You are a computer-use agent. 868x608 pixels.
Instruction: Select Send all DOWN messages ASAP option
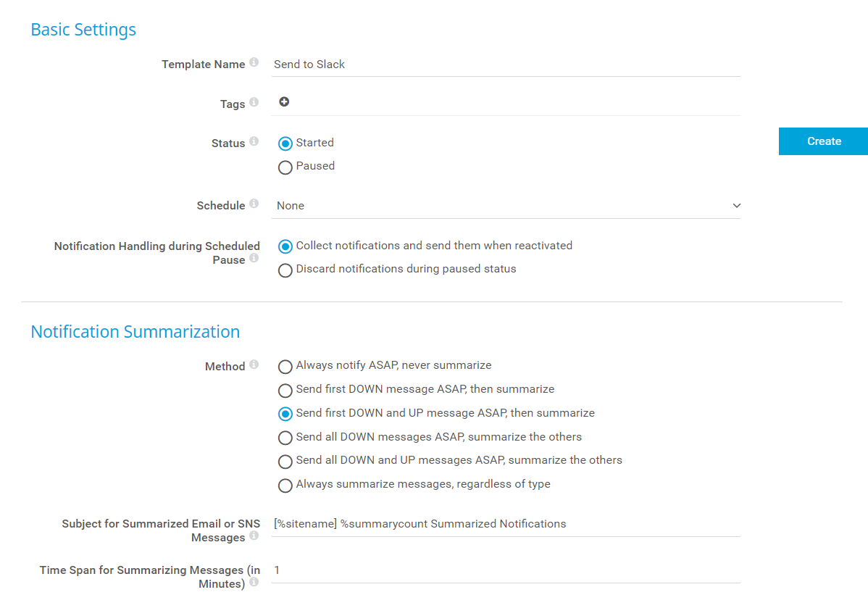285,438
